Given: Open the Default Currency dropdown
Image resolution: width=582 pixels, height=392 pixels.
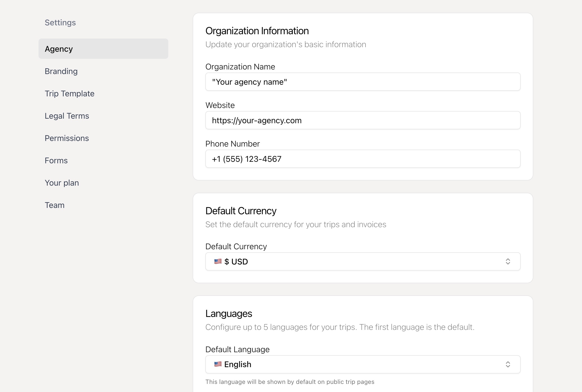Looking at the screenshot, I should coord(362,261).
